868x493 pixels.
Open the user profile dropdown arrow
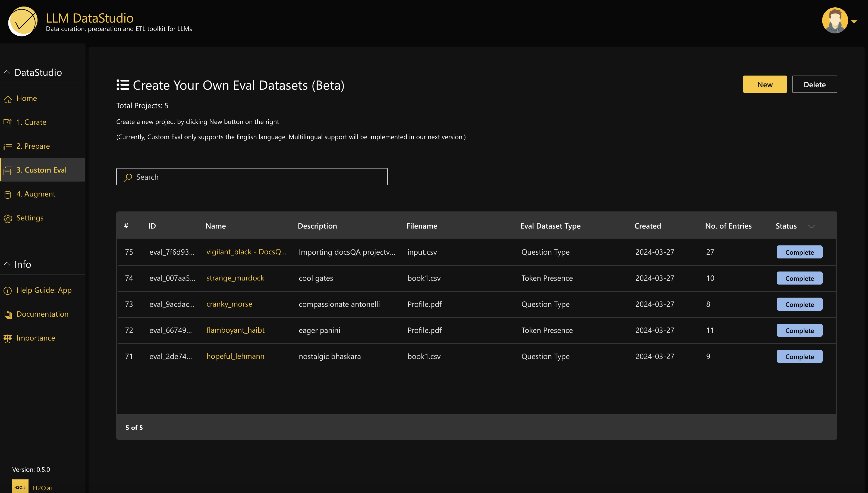(854, 22)
